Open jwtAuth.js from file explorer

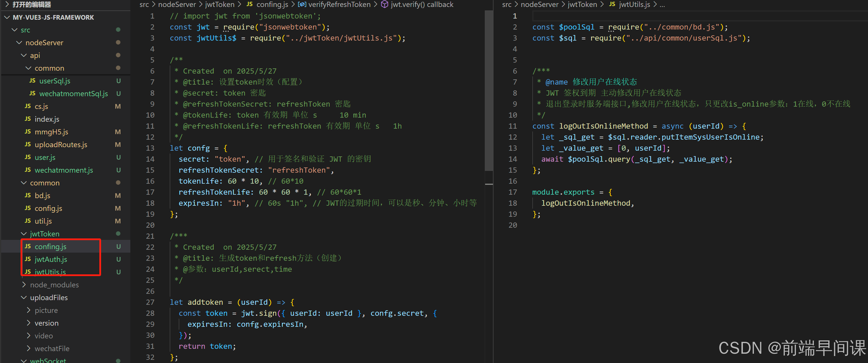click(51, 259)
